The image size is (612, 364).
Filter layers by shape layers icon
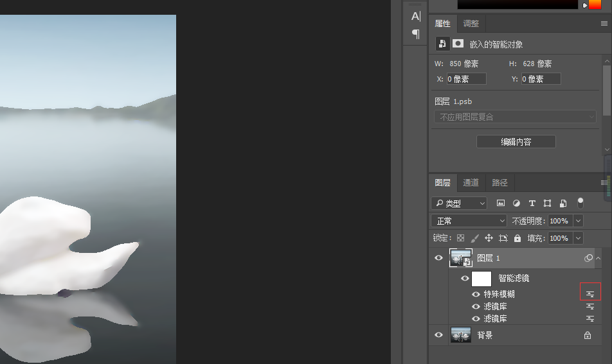(x=547, y=203)
